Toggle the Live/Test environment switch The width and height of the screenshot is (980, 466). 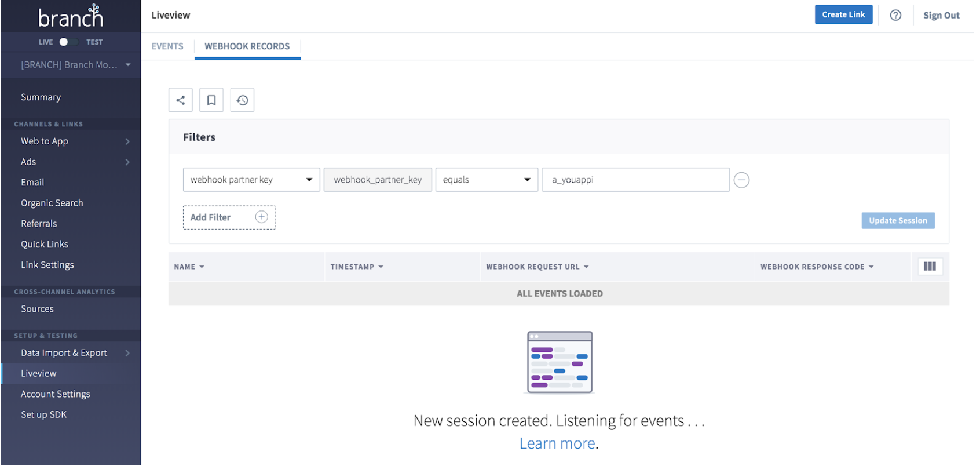(x=68, y=42)
